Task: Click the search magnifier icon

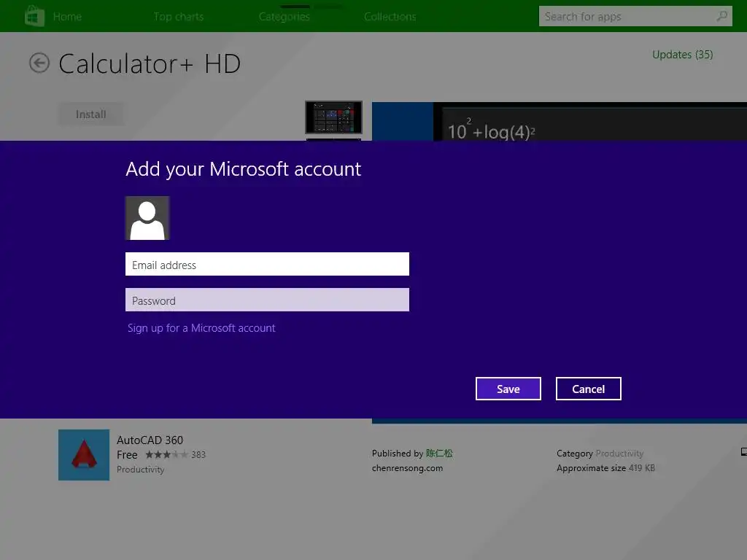Action: coord(721,16)
